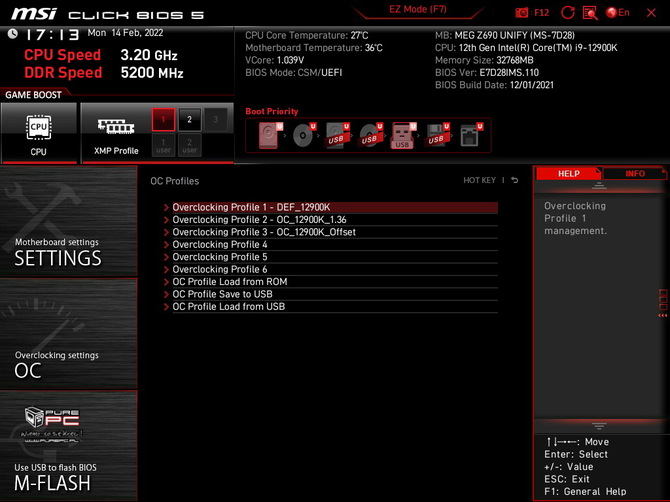The image size is (670, 502).
Task: Click the date Mon 14 Feb, 2022
Action: (125, 33)
